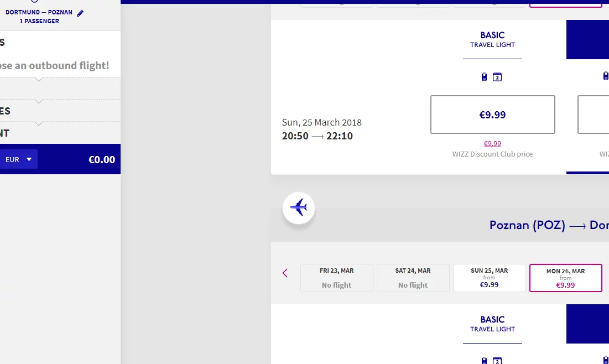609x364 pixels.
Task: Click the return BASIC Travel Light header
Action: 492,324
